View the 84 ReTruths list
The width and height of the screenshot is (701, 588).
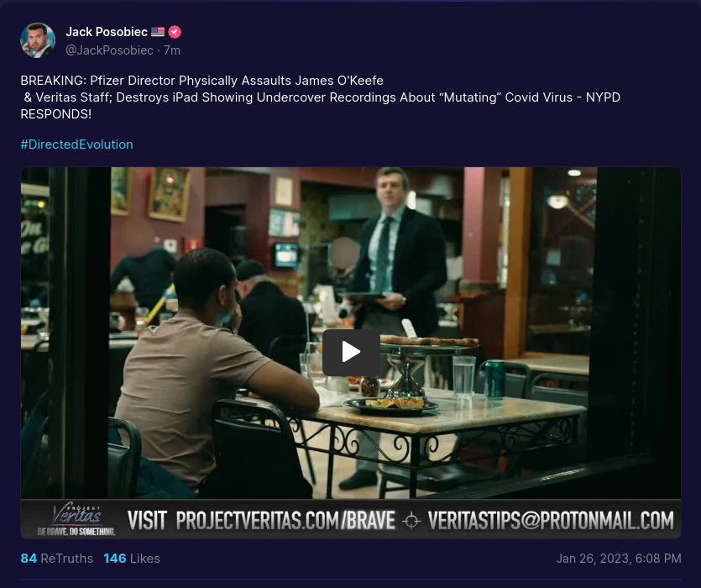(56, 559)
